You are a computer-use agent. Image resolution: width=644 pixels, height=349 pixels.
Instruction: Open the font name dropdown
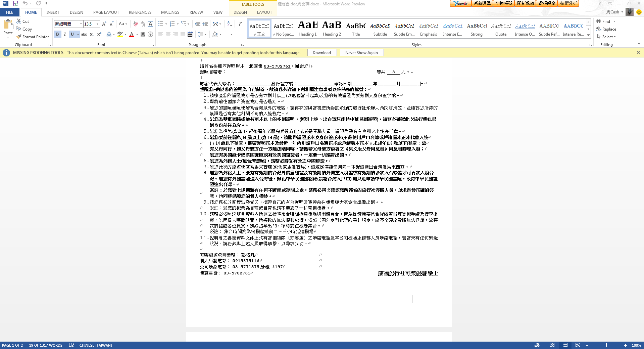(x=81, y=24)
